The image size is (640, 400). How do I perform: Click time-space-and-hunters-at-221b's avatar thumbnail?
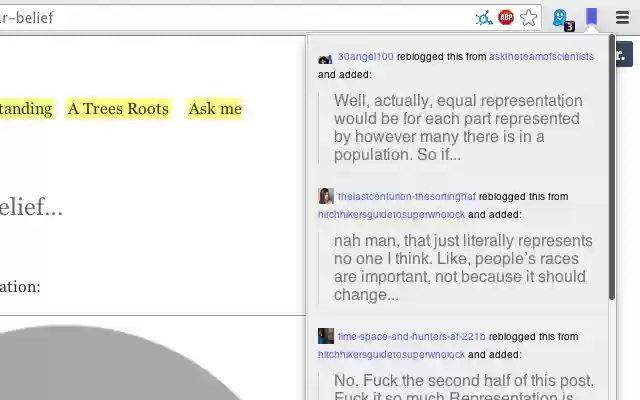[x=326, y=336]
